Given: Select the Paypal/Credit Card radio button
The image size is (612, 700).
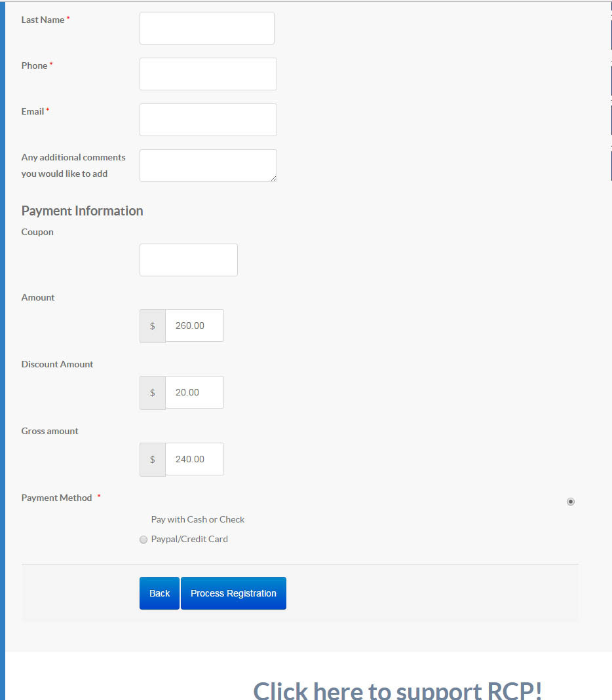Looking at the screenshot, I should (x=143, y=540).
